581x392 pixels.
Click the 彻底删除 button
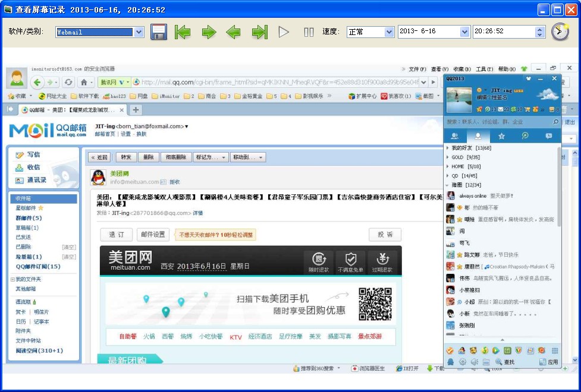(176, 157)
